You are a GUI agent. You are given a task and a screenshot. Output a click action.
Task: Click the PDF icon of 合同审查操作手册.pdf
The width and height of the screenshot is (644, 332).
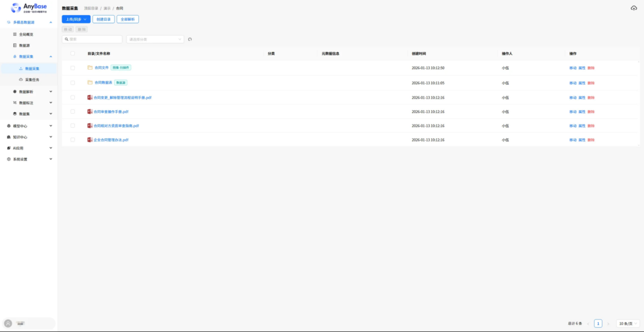[x=90, y=111]
